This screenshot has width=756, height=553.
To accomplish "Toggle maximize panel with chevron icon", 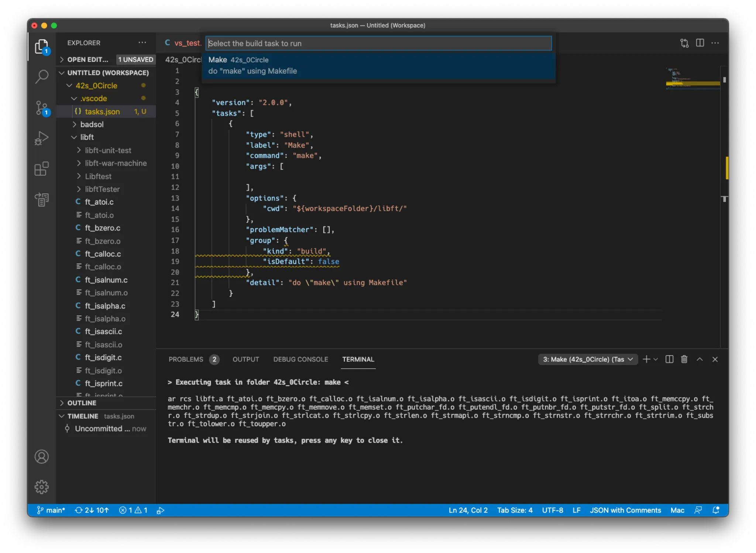I will point(700,359).
